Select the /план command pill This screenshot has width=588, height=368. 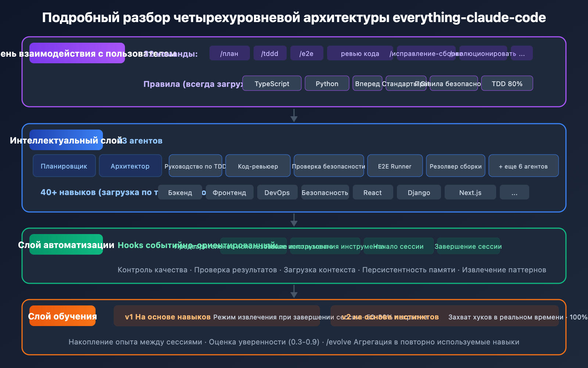229,53
